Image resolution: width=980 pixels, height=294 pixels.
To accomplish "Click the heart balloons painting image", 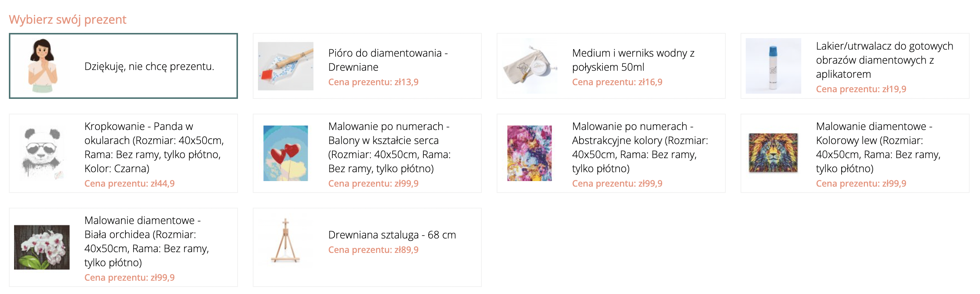I will pyautogui.click(x=285, y=153).
